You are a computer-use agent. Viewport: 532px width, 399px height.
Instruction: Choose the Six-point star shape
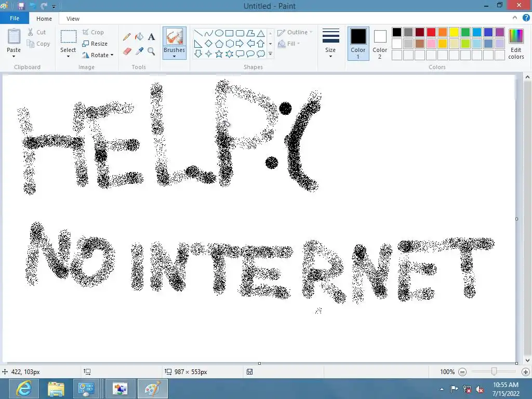coord(229,54)
